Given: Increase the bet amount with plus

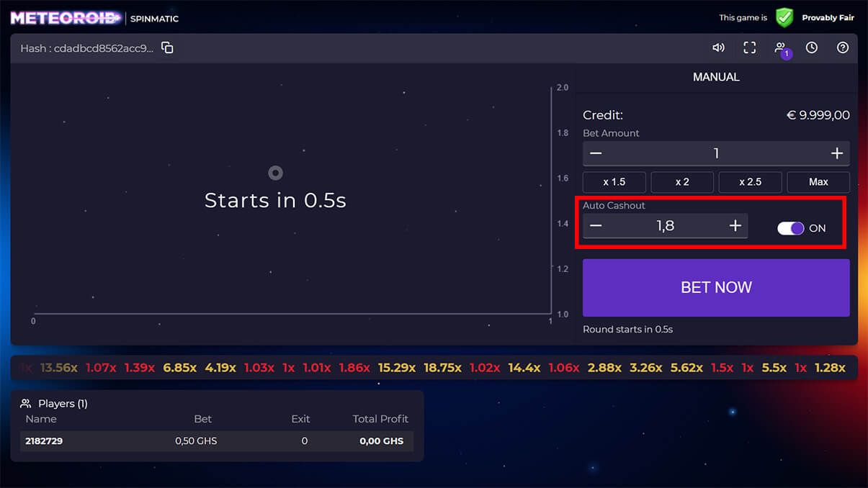Looking at the screenshot, I should pyautogui.click(x=836, y=153).
